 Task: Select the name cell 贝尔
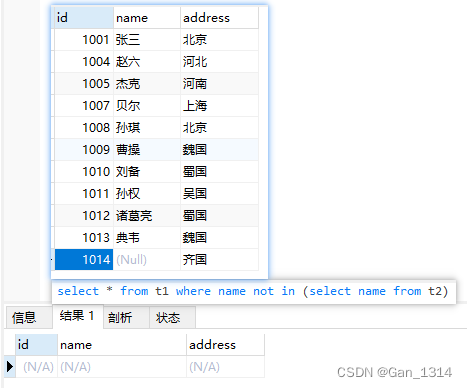click(147, 106)
